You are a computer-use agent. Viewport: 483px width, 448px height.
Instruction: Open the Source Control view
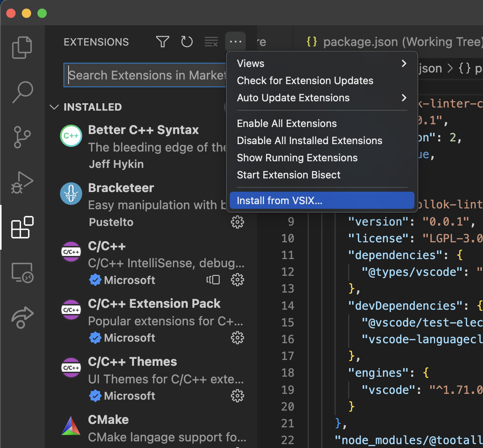(22, 137)
